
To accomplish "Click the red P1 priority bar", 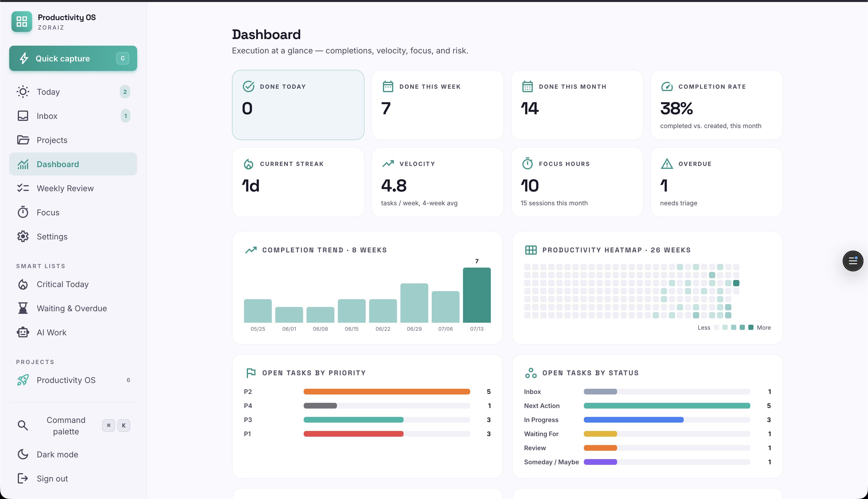I will (354, 434).
